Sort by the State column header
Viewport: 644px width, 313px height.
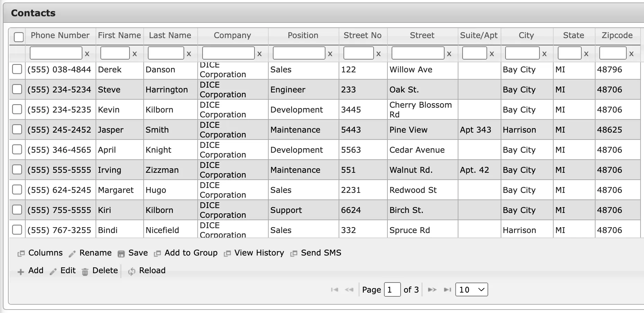click(x=574, y=35)
